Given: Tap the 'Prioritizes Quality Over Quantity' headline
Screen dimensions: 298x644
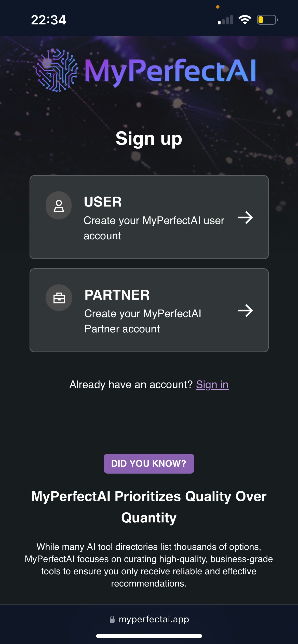Looking at the screenshot, I should [149, 507].
